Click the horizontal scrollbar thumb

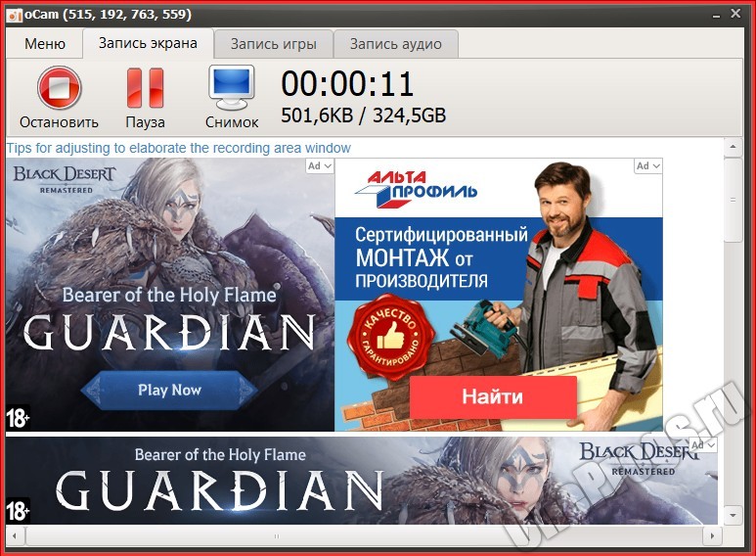tap(276, 535)
